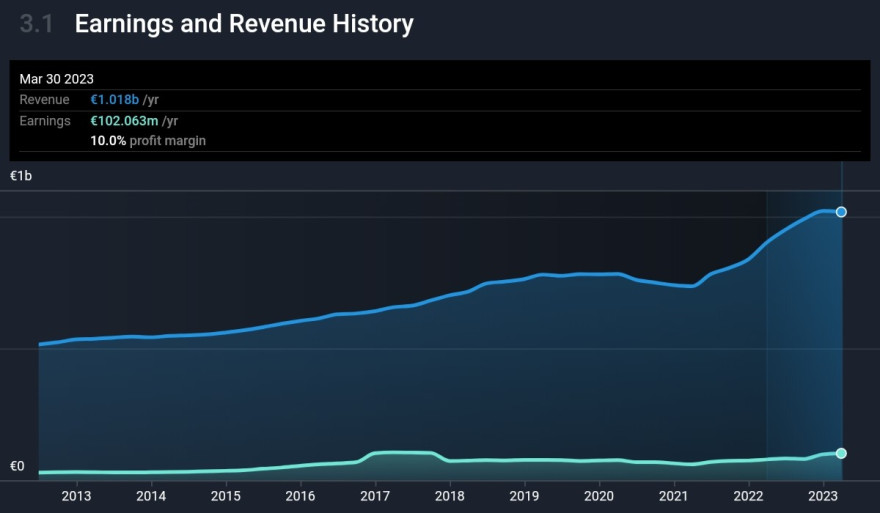This screenshot has width=880, height=513.
Task: Select the 2013 x-axis year label
Action: [x=76, y=496]
